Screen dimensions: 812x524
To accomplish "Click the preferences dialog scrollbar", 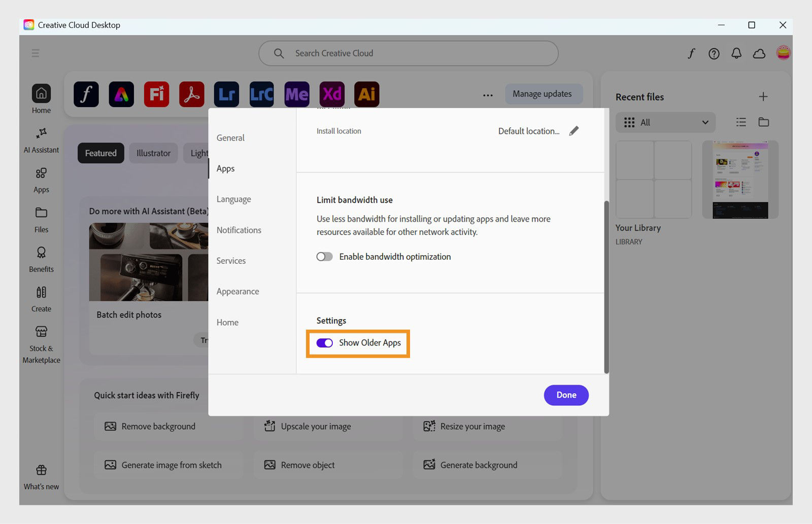I will pos(606,287).
